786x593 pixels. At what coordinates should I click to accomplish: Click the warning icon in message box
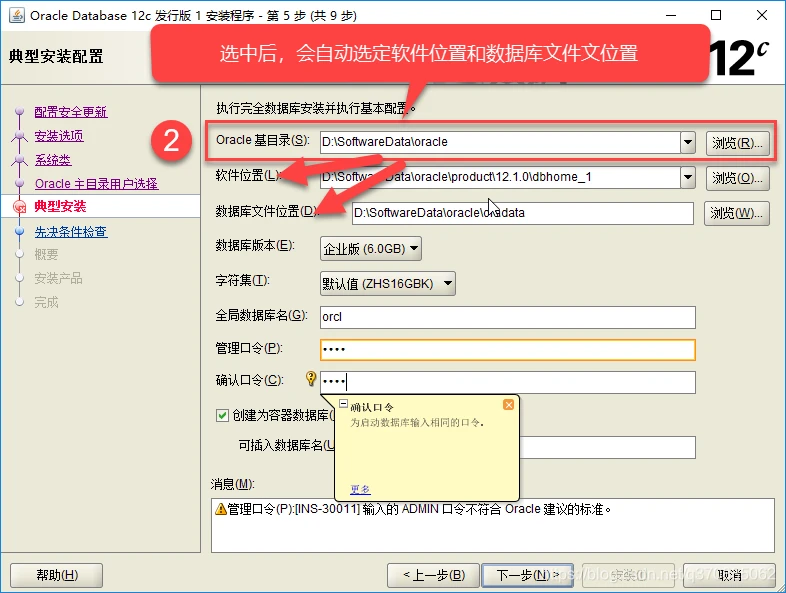point(220,509)
